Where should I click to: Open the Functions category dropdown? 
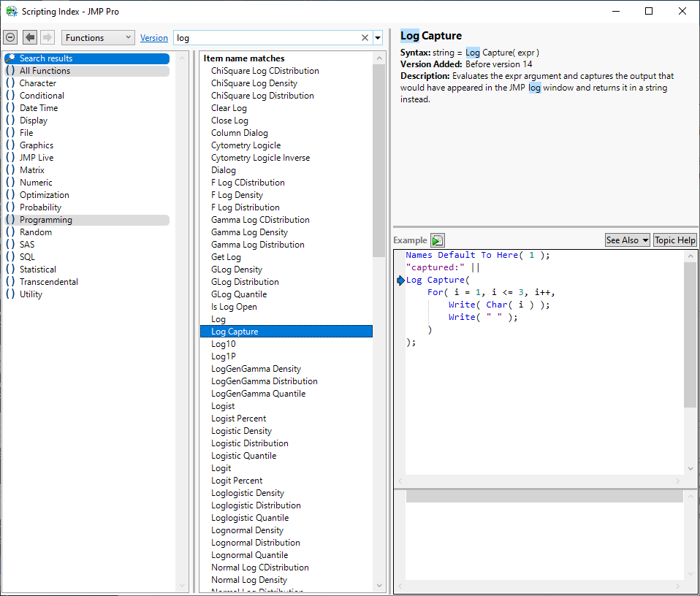point(98,38)
